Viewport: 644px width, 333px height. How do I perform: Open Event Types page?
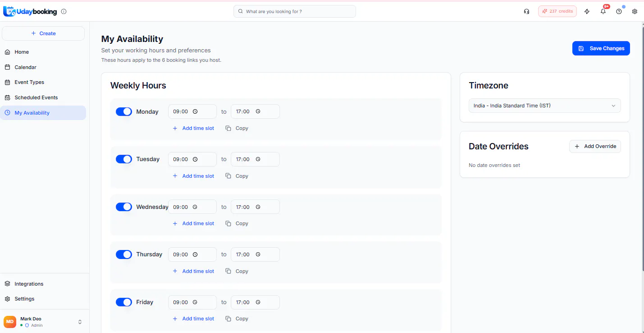tap(44, 82)
